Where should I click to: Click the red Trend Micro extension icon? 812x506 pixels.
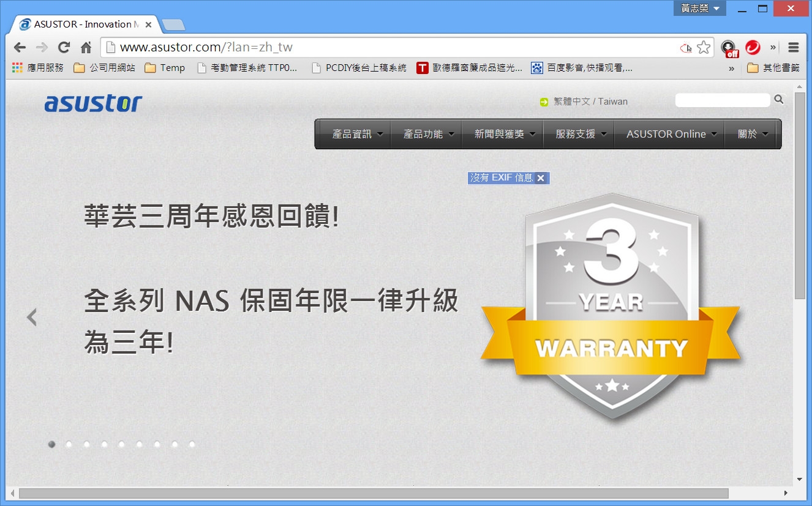(x=753, y=47)
